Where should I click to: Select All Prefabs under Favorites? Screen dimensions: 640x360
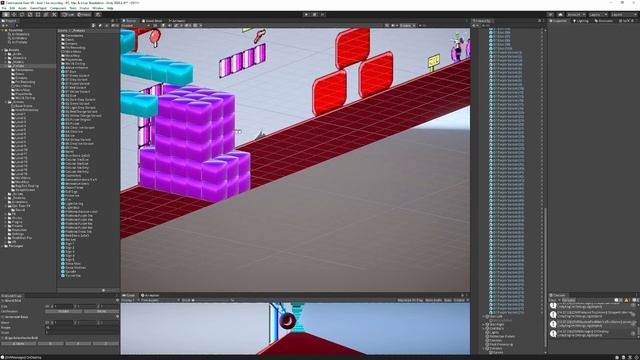pos(19,42)
